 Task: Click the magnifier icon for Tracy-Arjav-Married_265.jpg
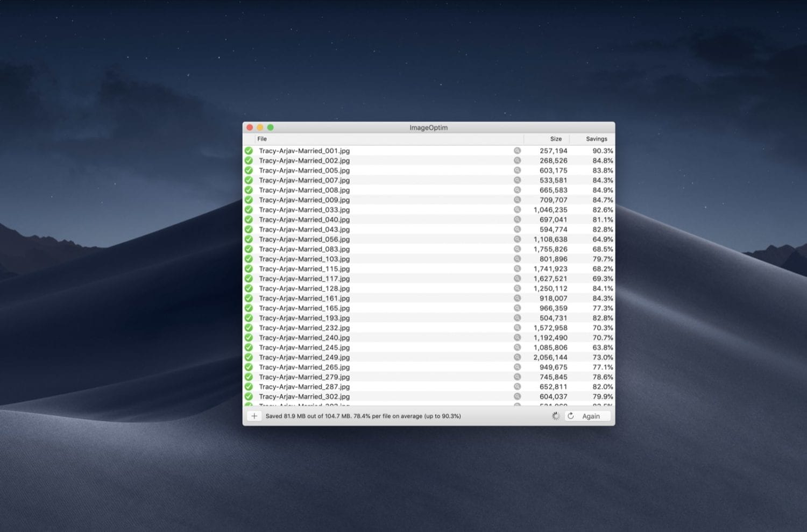coord(518,367)
